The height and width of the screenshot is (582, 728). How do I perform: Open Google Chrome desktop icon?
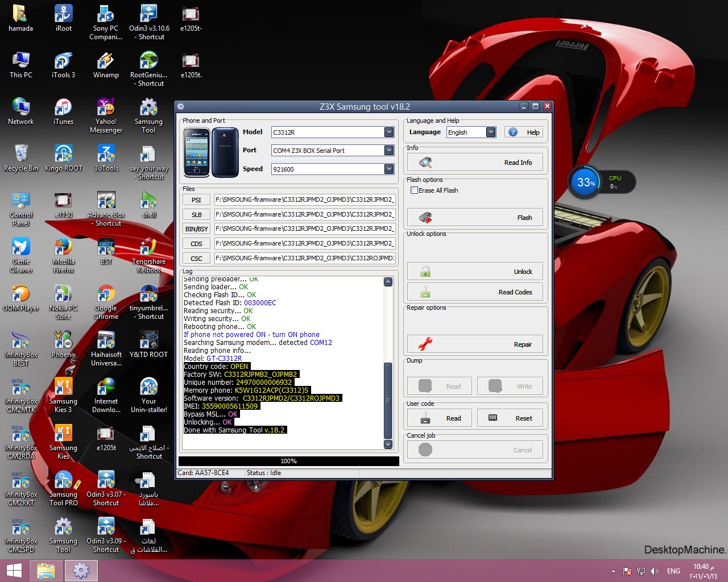pyautogui.click(x=106, y=302)
